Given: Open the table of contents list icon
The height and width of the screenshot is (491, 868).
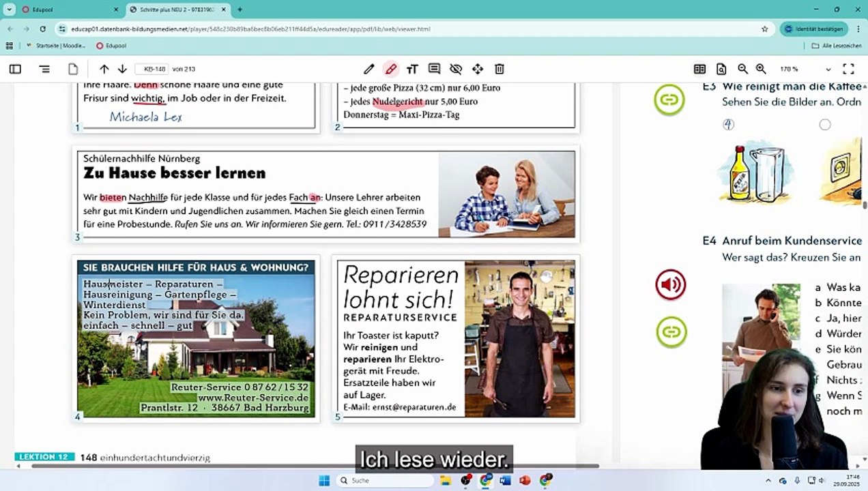Looking at the screenshot, I should click(x=44, y=69).
